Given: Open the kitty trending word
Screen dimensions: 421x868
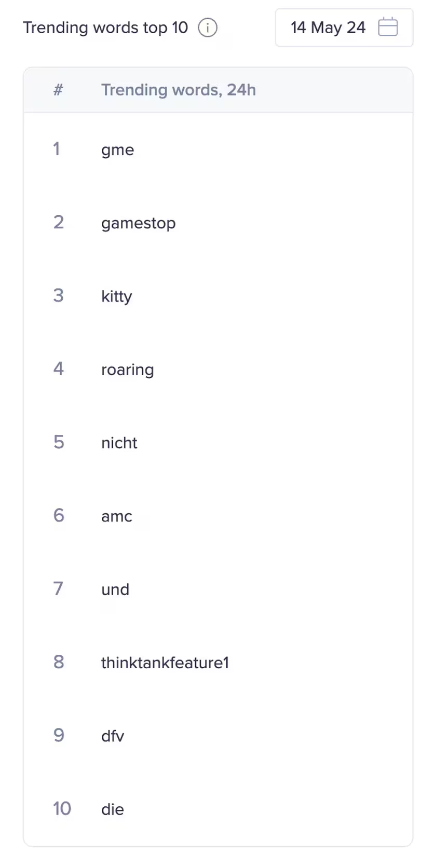Looking at the screenshot, I should (117, 297).
